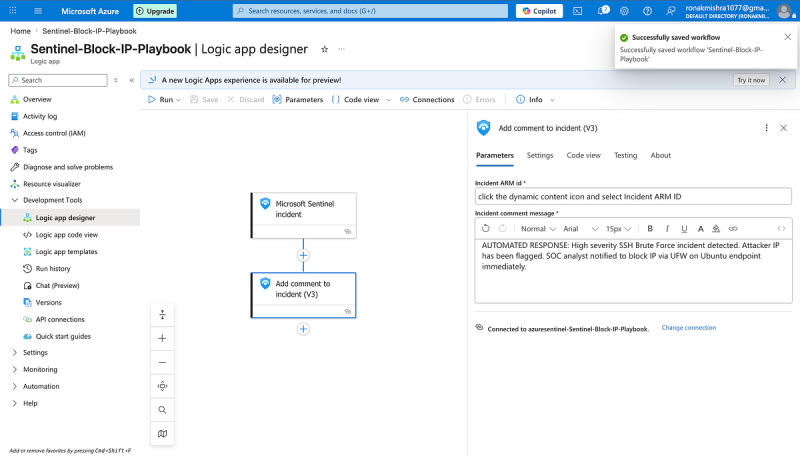
Task: Open the more options ellipsis beside title
Action: tap(341, 49)
